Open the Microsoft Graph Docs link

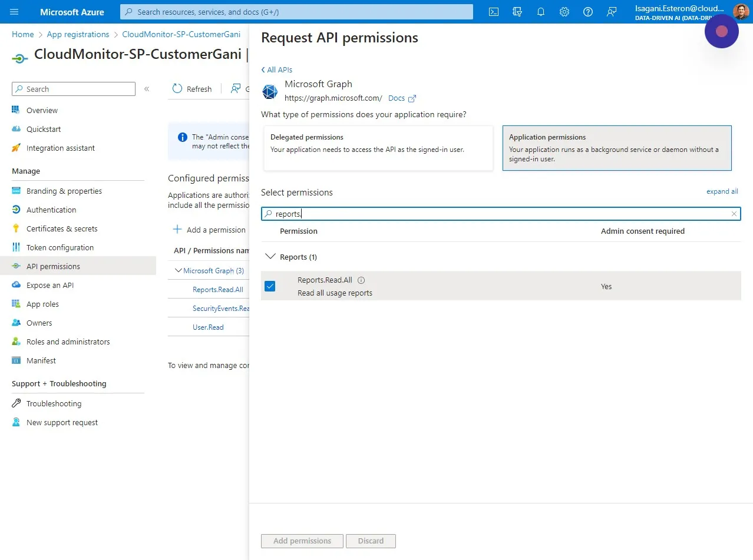pyautogui.click(x=402, y=98)
